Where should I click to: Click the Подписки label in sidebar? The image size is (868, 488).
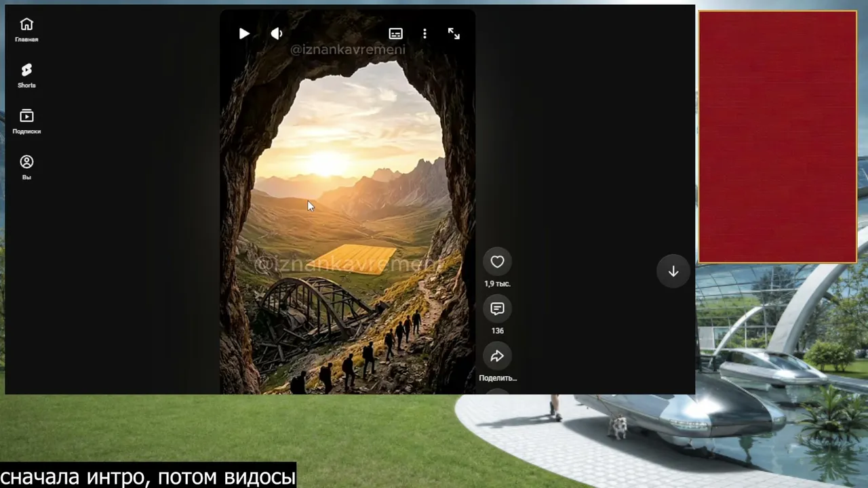tap(26, 131)
